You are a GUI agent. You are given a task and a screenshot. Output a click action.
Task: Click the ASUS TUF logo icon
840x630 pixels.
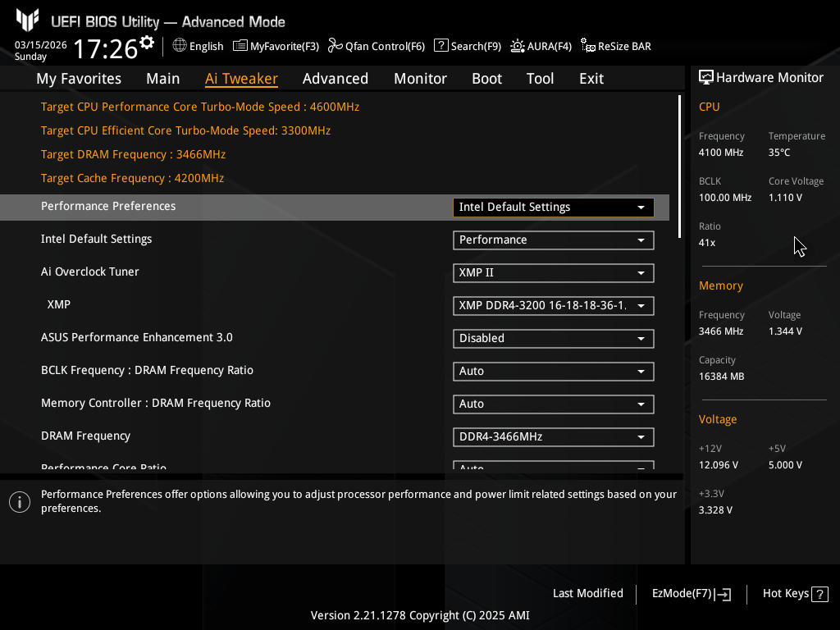27,20
